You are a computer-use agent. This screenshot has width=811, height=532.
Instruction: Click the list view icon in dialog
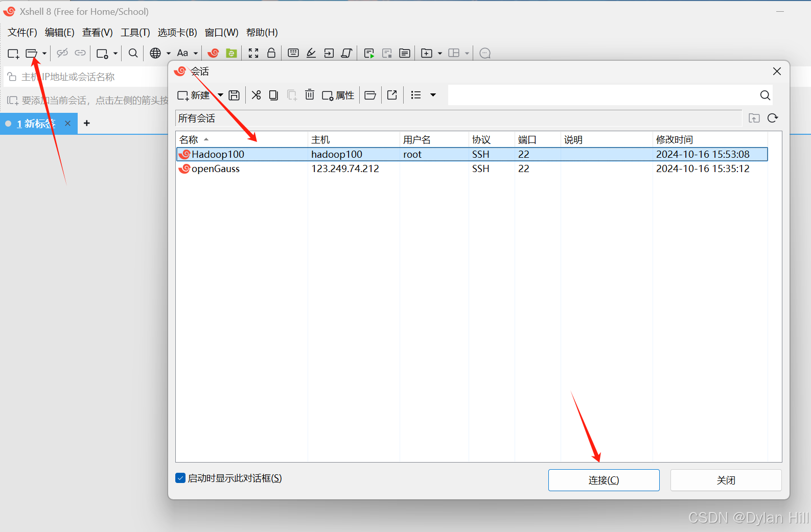point(416,95)
